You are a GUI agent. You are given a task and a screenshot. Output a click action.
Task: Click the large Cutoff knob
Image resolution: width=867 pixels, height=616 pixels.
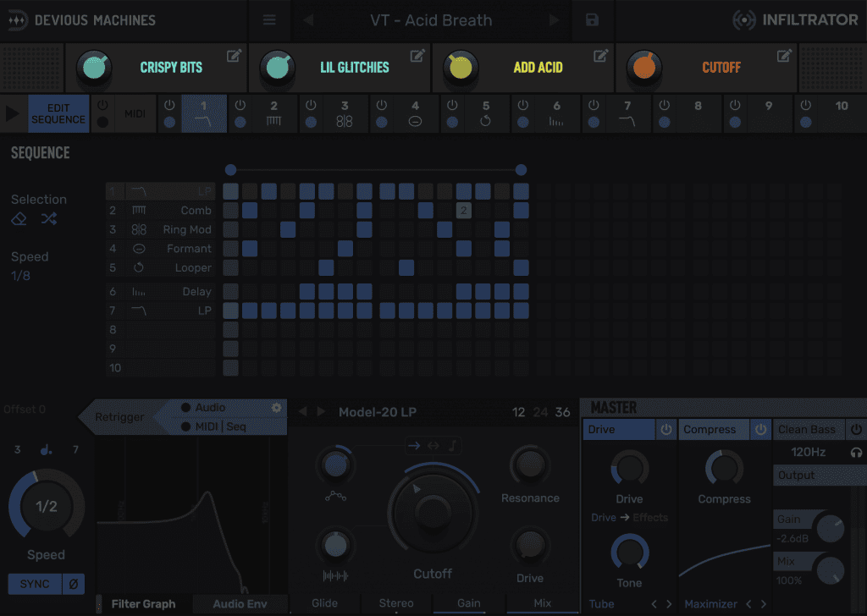[x=433, y=511]
